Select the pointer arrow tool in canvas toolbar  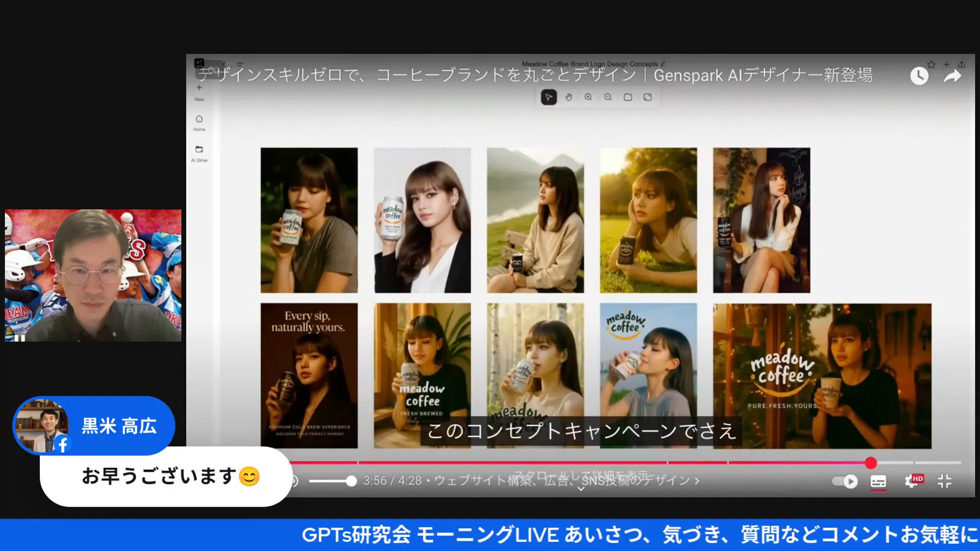549,97
